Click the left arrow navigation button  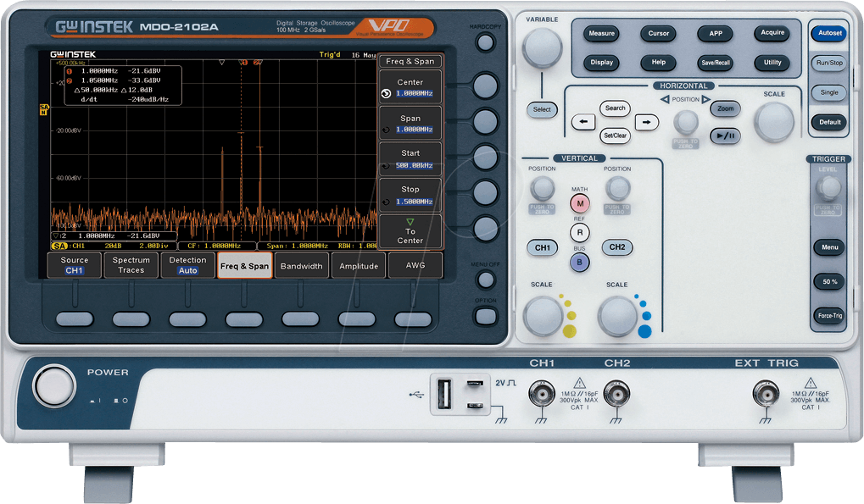tap(583, 122)
